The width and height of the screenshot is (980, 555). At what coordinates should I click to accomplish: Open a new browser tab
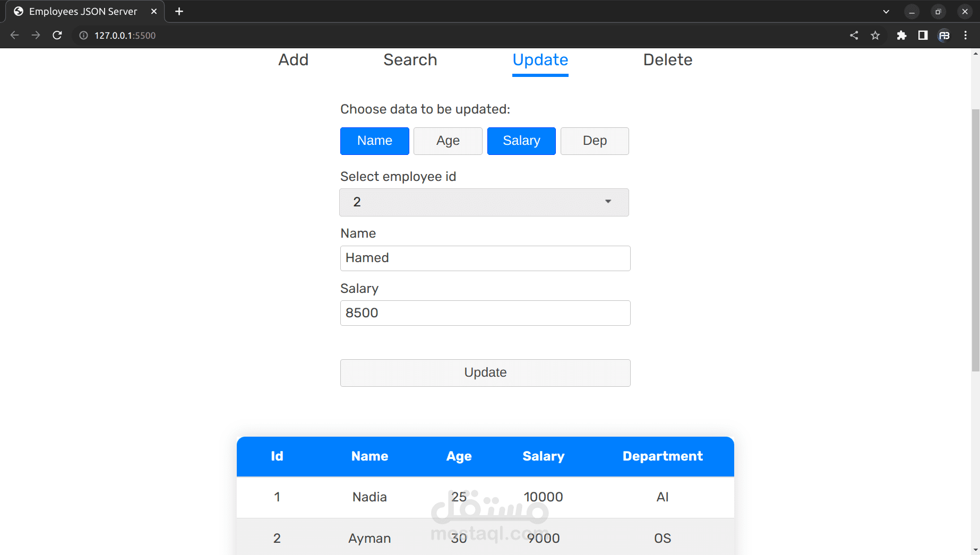tap(179, 12)
